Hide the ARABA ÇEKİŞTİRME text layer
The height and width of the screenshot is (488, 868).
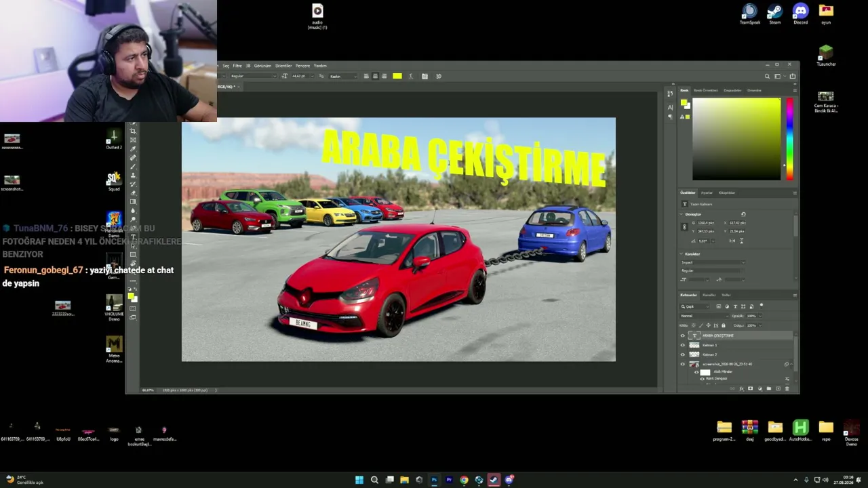click(x=683, y=335)
